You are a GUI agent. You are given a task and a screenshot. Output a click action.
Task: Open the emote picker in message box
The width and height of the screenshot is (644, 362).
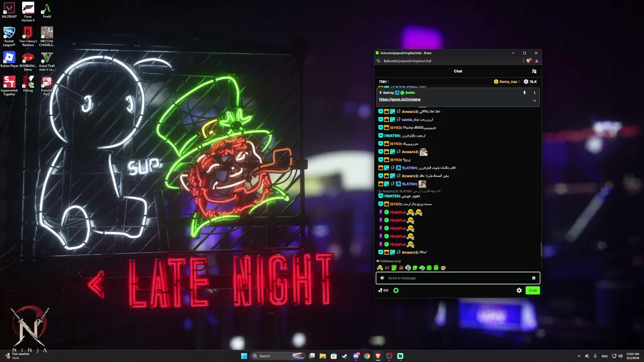click(x=534, y=278)
